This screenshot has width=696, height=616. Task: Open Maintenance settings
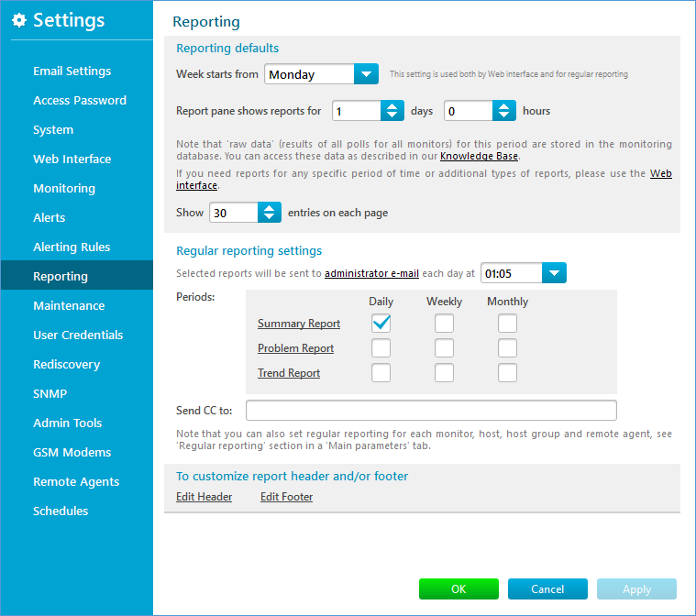point(69,305)
